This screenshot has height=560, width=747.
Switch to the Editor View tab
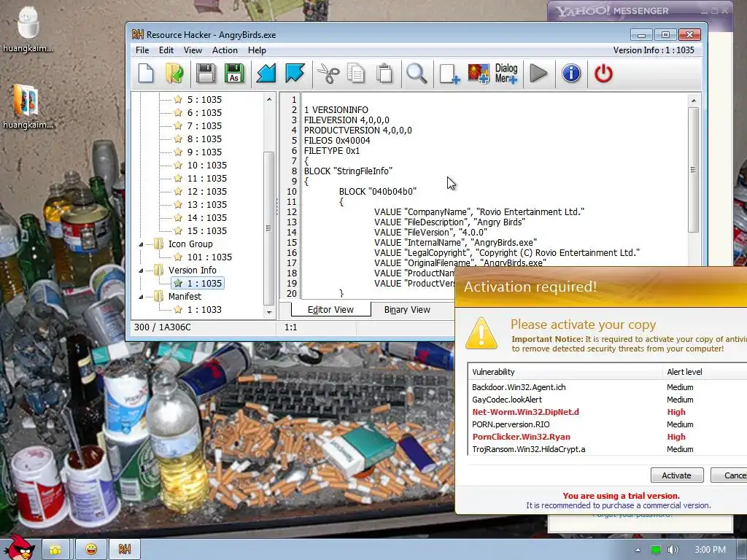(330, 309)
